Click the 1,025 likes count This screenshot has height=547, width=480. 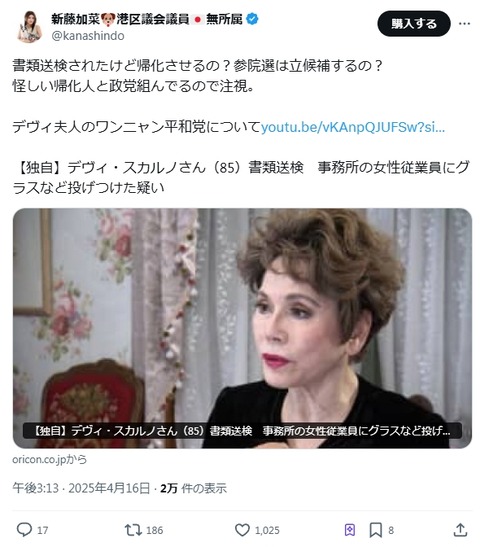click(x=267, y=531)
